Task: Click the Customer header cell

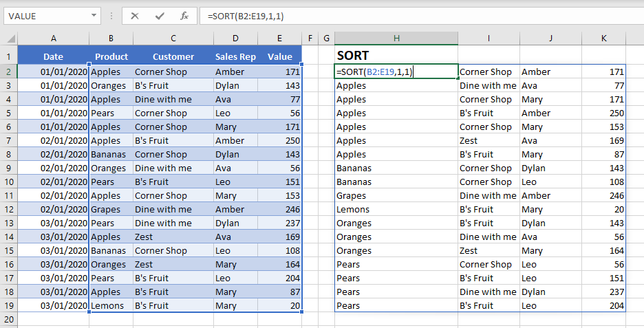Action: click(x=173, y=56)
